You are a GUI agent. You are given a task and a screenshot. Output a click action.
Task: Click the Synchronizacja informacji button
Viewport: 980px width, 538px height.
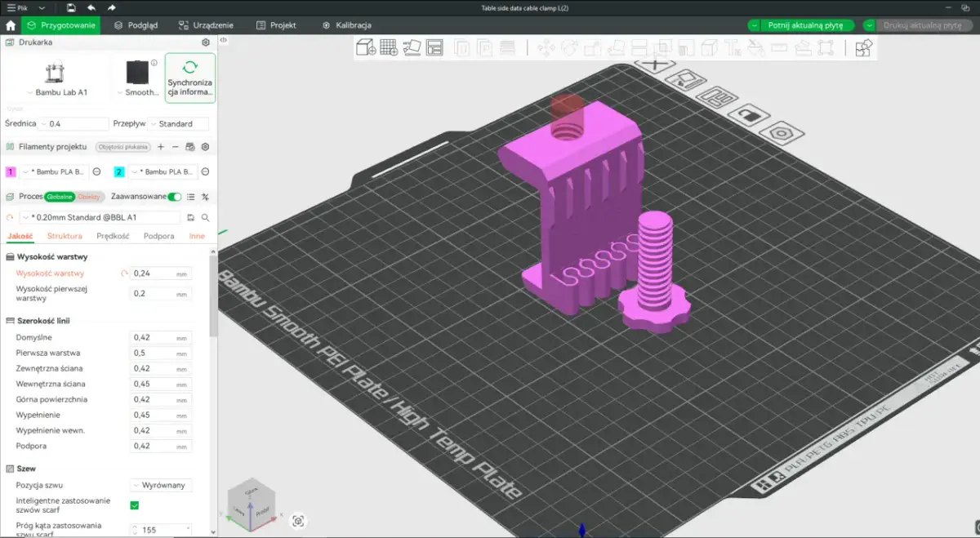189,78
